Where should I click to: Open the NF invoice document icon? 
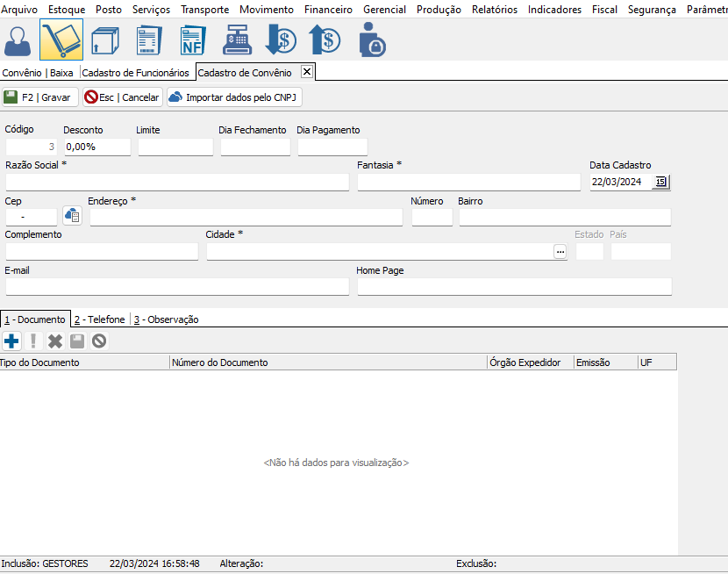[x=193, y=40]
